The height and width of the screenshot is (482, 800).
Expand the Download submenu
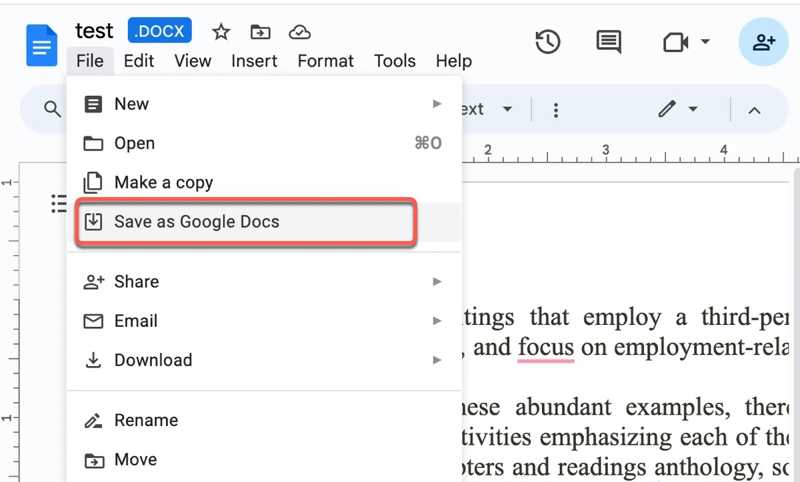pos(264,360)
